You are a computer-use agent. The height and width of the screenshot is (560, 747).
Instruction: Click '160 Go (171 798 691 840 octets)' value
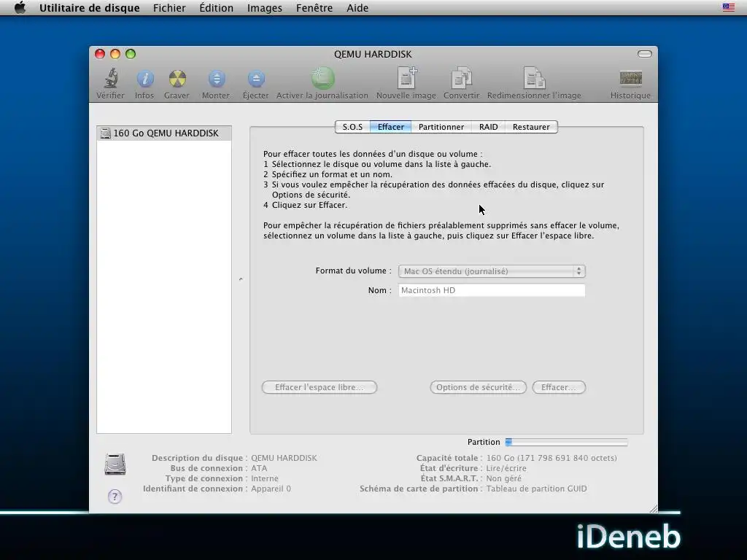click(x=551, y=458)
